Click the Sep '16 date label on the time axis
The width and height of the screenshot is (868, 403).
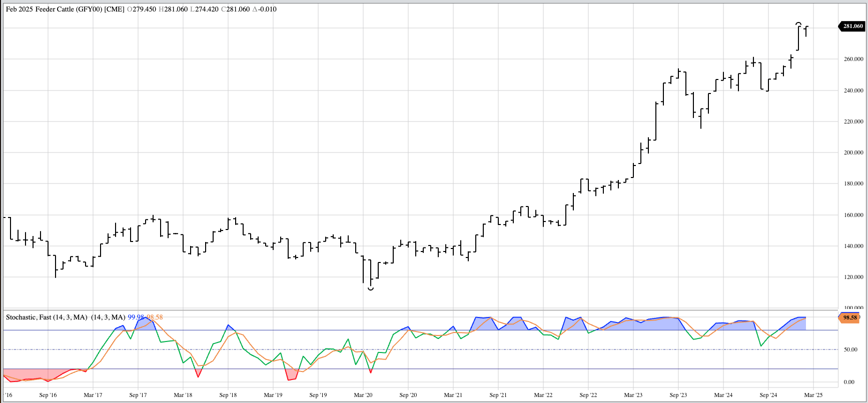[x=48, y=395]
